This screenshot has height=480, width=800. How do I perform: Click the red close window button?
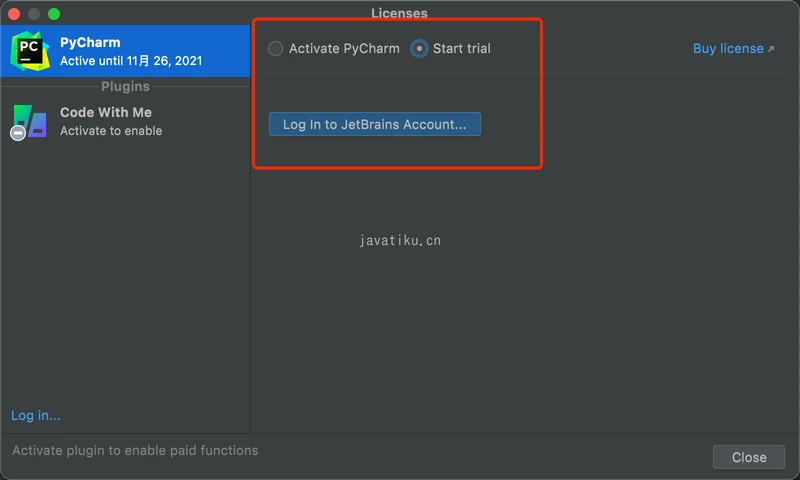point(14,14)
